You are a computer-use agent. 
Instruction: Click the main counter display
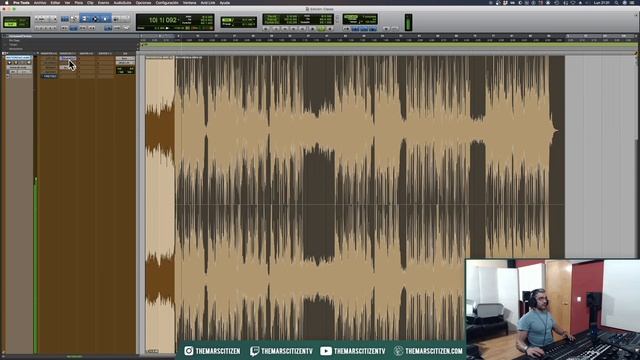[175, 22]
